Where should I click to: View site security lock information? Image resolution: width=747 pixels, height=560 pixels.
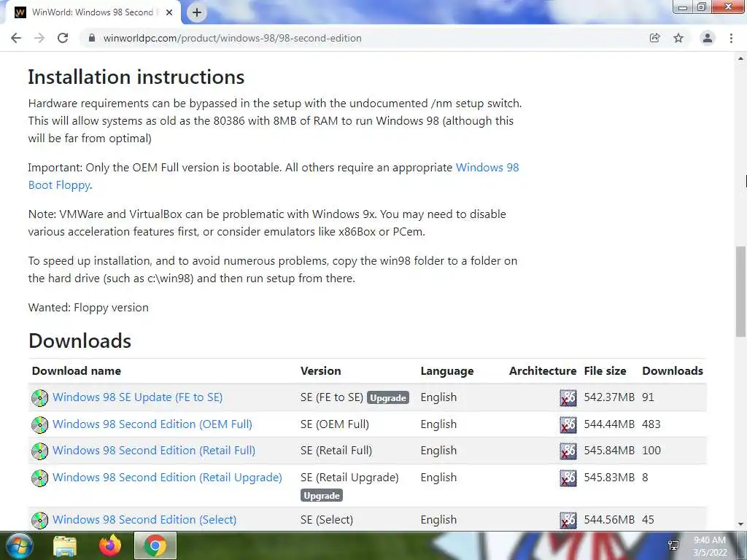92,38
